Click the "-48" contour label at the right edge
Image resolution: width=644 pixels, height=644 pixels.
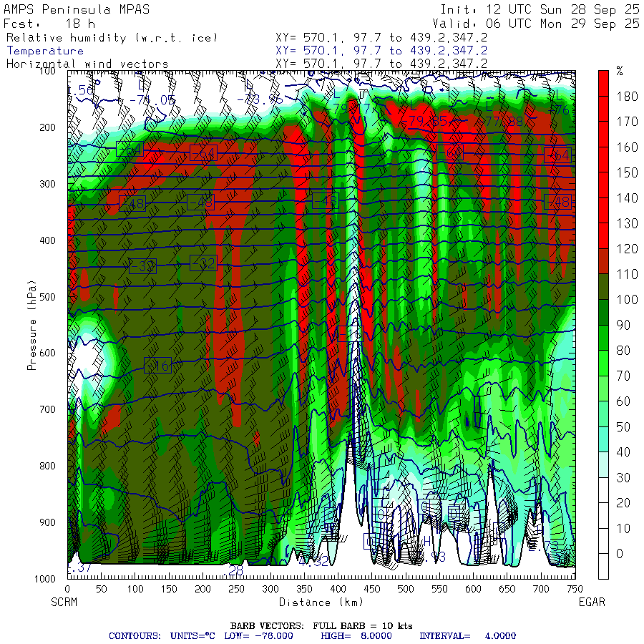[x=557, y=202]
